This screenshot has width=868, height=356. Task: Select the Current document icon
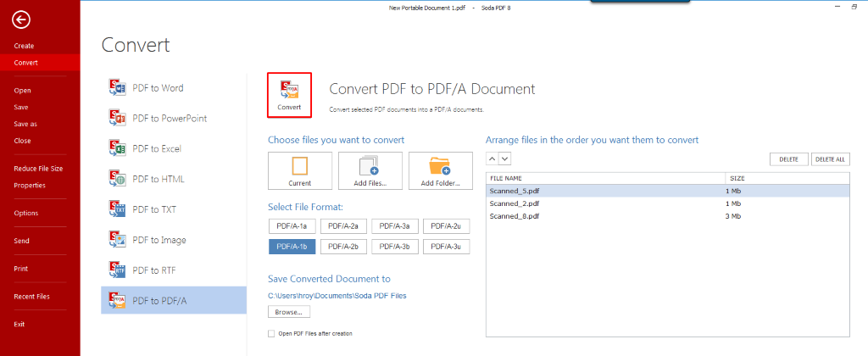click(x=300, y=171)
